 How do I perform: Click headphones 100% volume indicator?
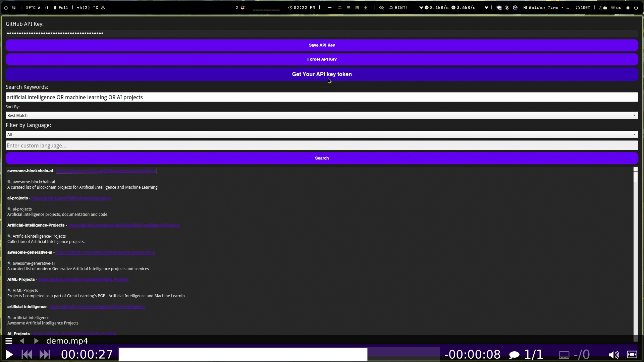(583, 7)
